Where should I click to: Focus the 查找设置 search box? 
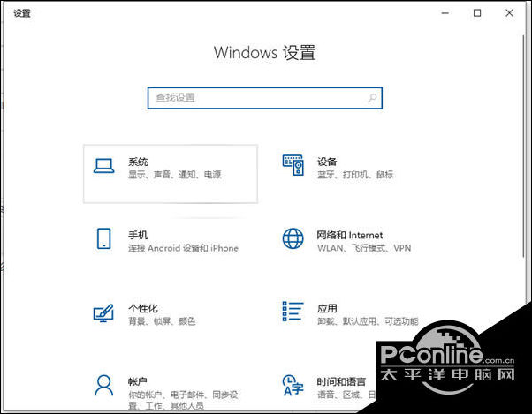pyautogui.click(x=265, y=98)
